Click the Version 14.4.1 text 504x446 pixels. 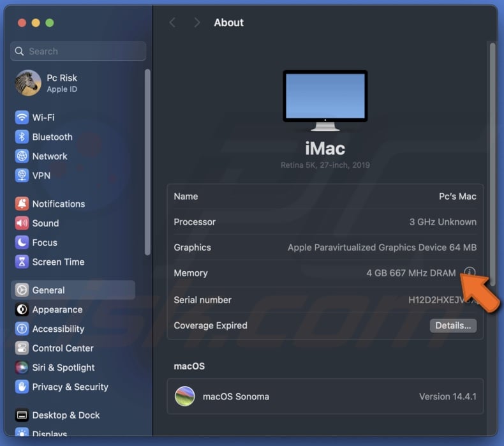[x=448, y=396]
